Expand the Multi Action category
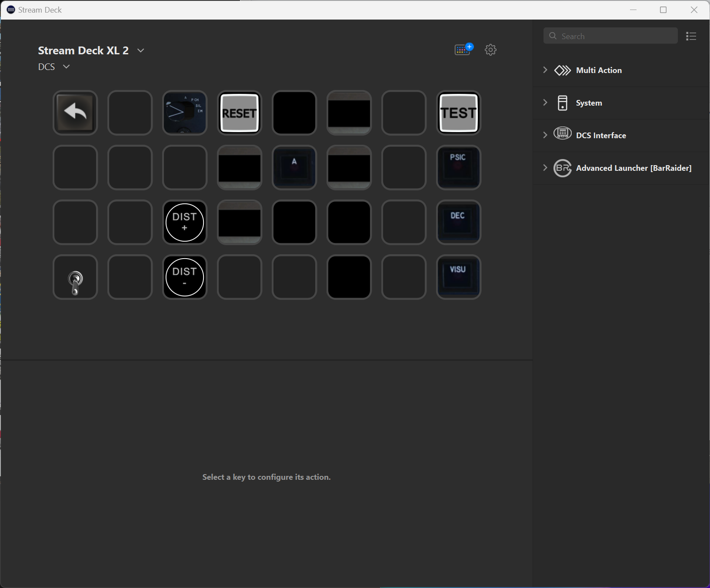 click(x=545, y=70)
